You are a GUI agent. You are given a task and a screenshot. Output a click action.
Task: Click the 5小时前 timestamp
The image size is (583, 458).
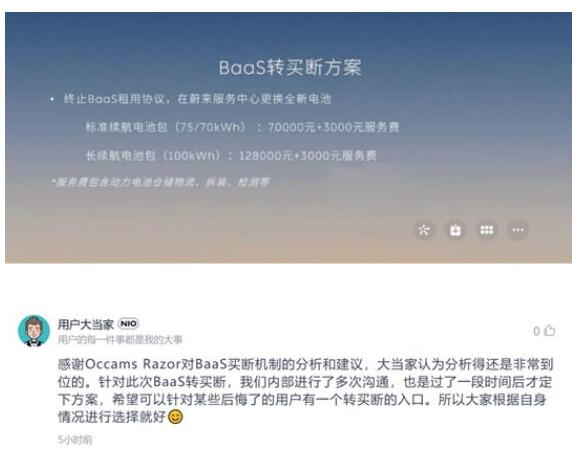click(75, 440)
